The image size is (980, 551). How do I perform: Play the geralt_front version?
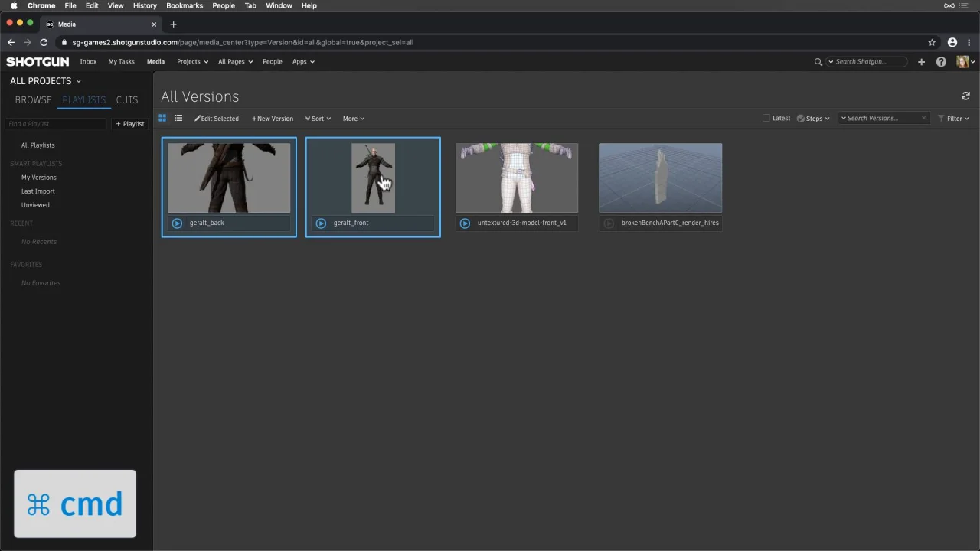(321, 223)
